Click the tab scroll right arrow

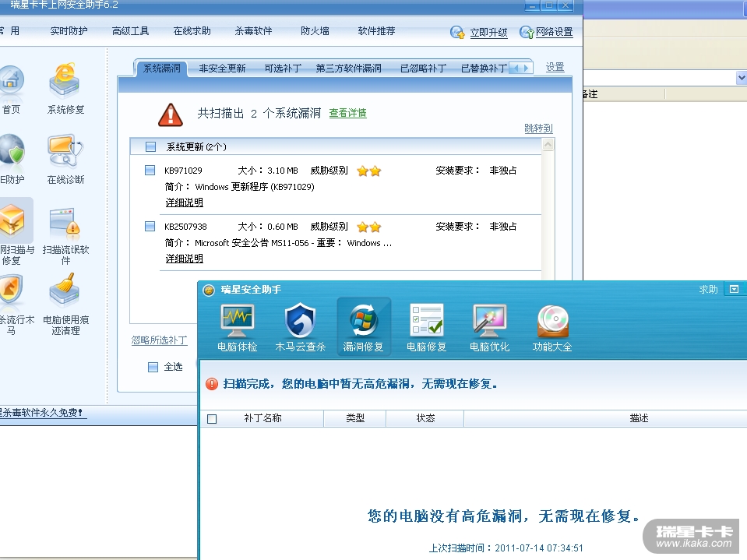click(x=526, y=68)
